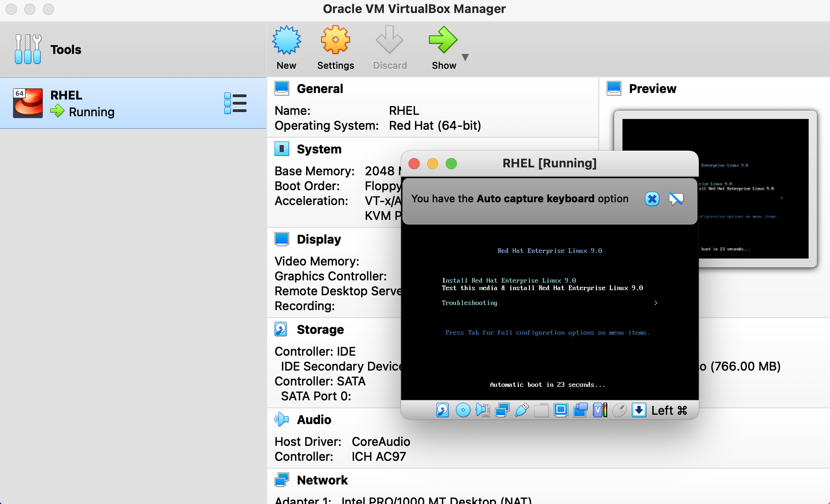
Task: Click mouse integration icon in VM status bar
Action: (x=620, y=410)
